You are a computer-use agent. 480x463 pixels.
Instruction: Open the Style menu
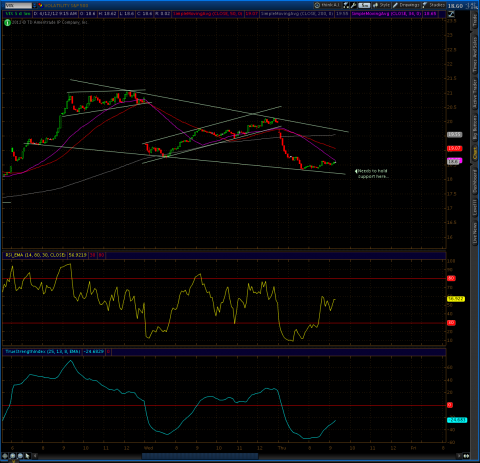(381, 5)
